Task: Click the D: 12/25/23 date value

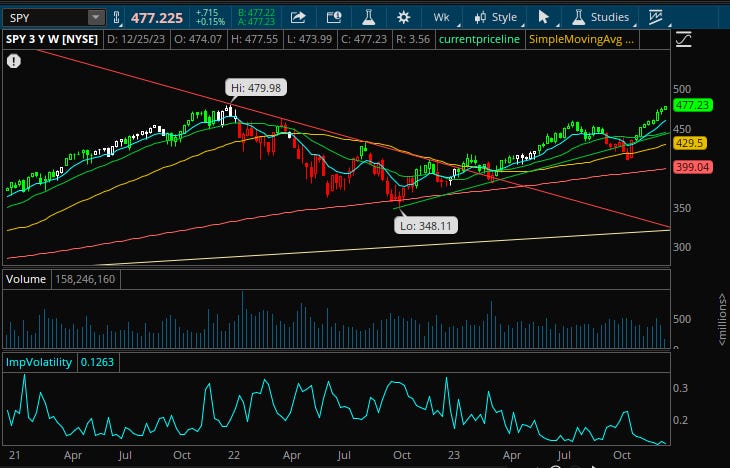Action: point(135,39)
